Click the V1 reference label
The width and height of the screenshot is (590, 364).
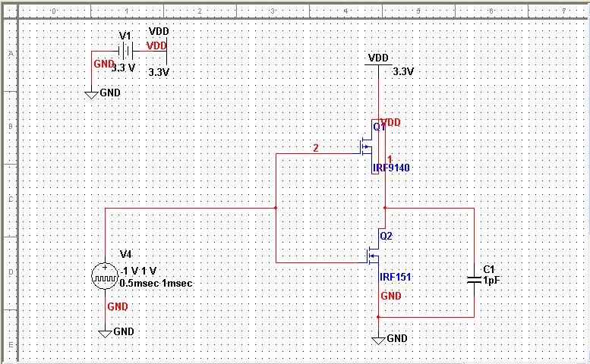[125, 36]
